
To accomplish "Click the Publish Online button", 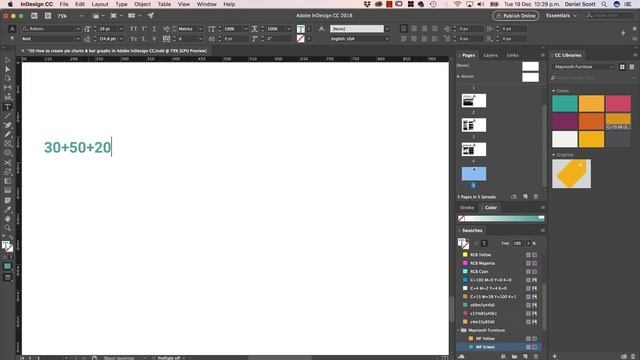I will click(x=516, y=16).
